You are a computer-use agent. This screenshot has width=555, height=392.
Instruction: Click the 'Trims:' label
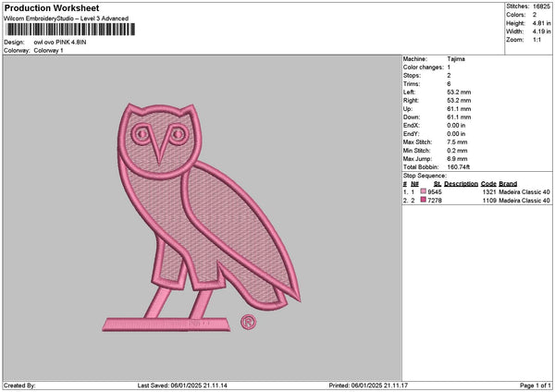coord(412,84)
